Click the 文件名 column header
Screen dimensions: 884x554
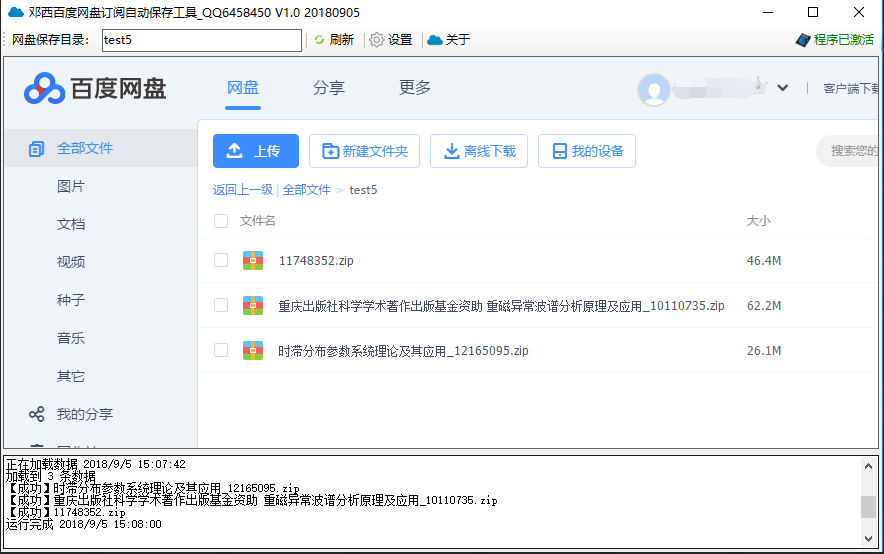(258, 221)
